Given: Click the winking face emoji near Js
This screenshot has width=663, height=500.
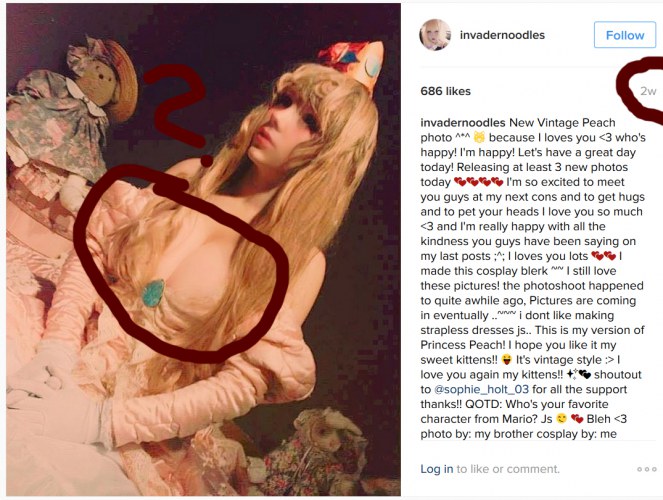Looking at the screenshot, I should (561, 419).
